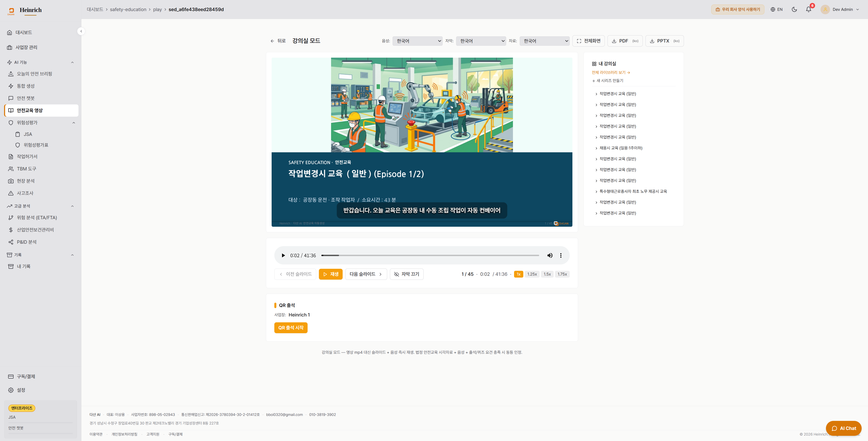This screenshot has width=868, height=441.
Task: Click QR 출석 시작 button
Action: tap(291, 328)
